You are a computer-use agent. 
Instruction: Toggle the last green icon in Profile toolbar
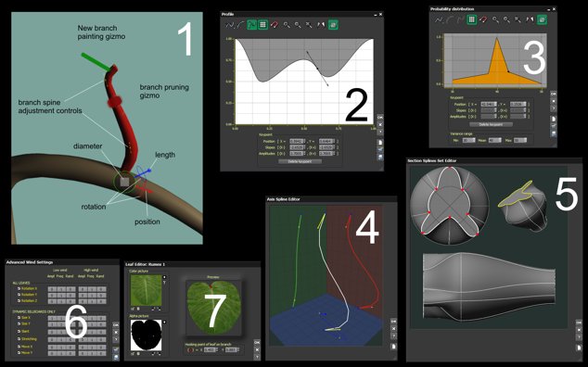pos(333,25)
